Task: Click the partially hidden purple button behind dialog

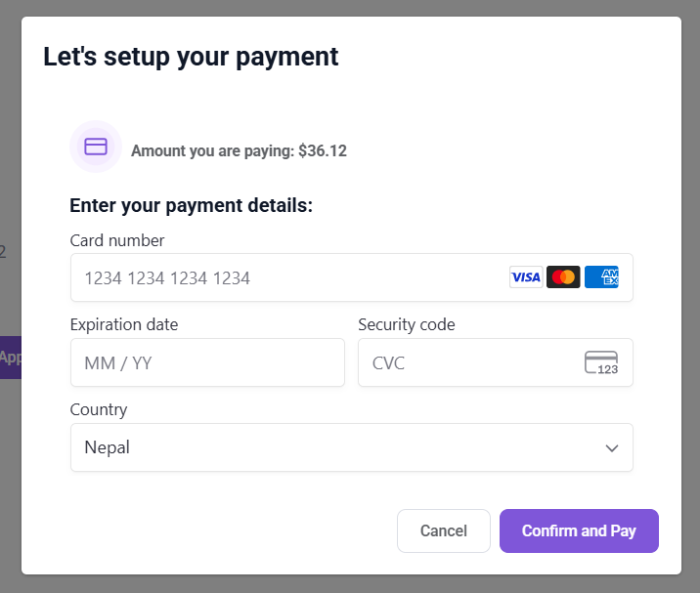Action: pyautogui.click(x=10, y=358)
